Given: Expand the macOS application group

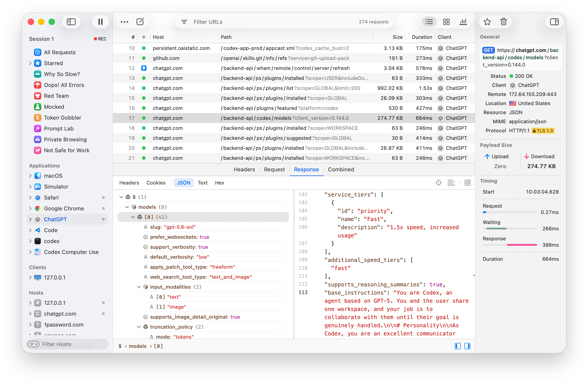Looking at the screenshot, I should click(x=30, y=176).
